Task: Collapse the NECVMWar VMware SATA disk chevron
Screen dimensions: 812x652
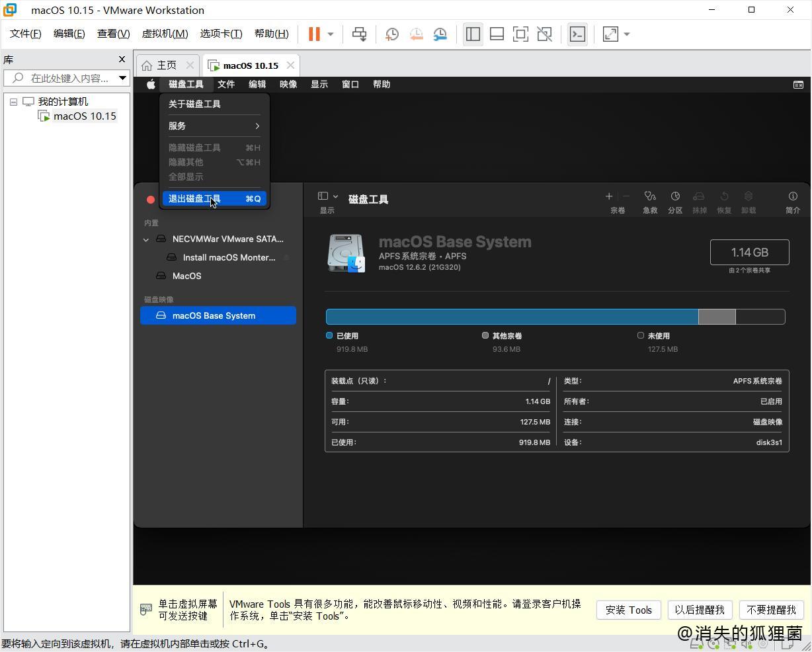Action: tap(146, 239)
